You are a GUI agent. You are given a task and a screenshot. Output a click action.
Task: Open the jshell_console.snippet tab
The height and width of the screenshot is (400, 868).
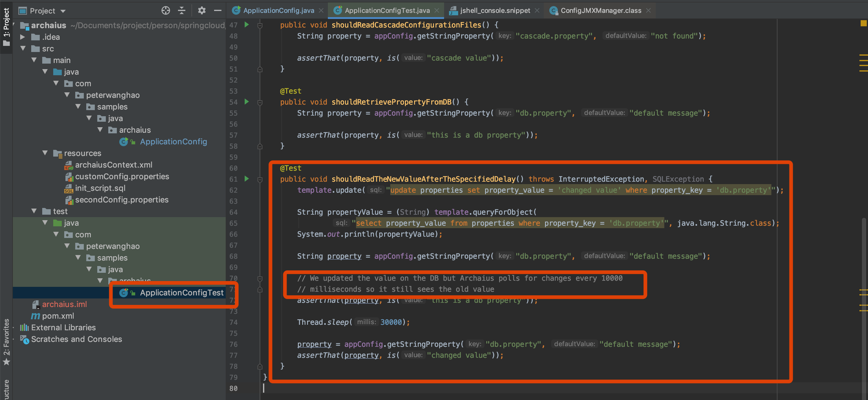495,10
